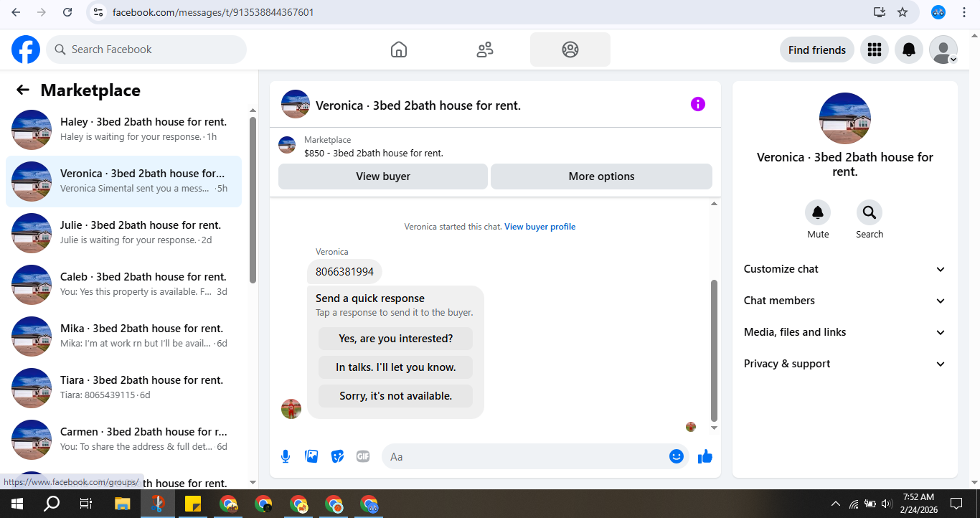Open the emoji picker in message box
The width and height of the screenshot is (980, 518).
[677, 456]
